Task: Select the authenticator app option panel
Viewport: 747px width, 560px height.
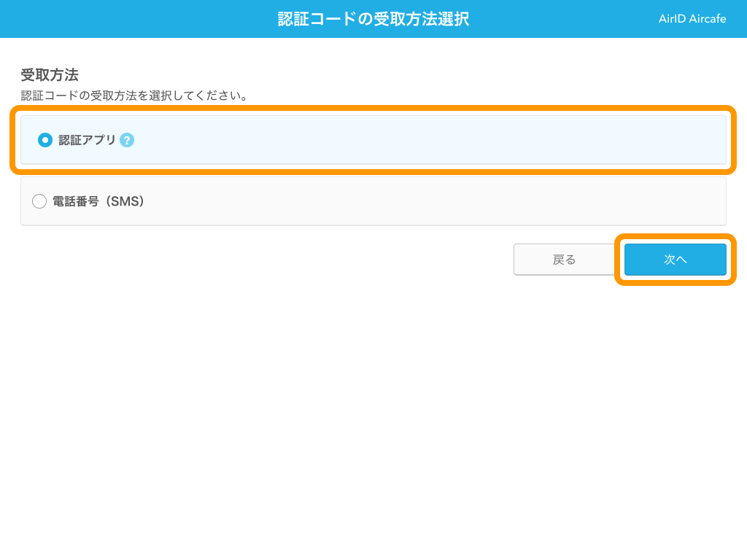Action: [x=373, y=140]
